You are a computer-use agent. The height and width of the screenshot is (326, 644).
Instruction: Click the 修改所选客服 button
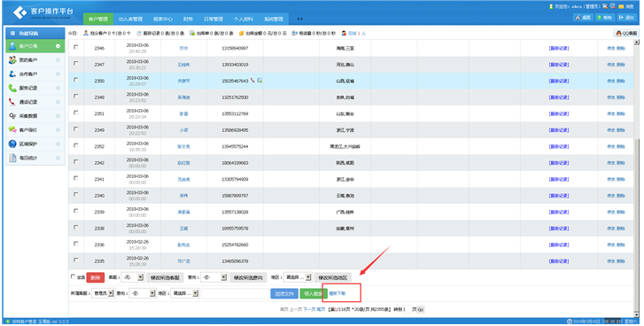[x=165, y=277]
